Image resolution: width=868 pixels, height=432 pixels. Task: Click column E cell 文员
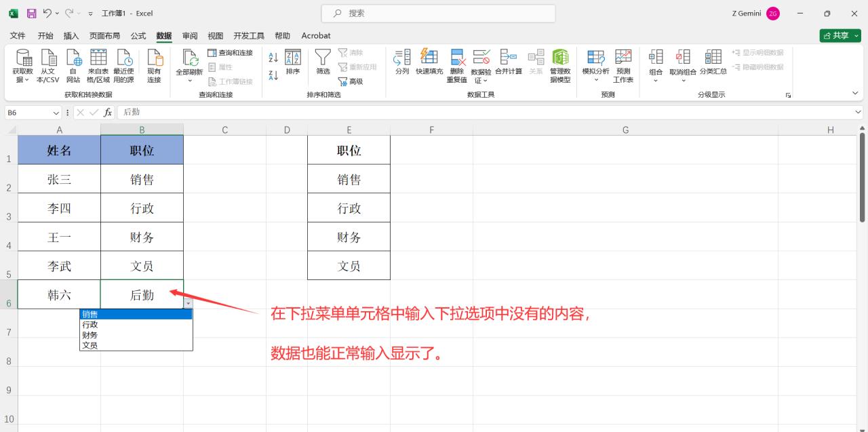(349, 265)
